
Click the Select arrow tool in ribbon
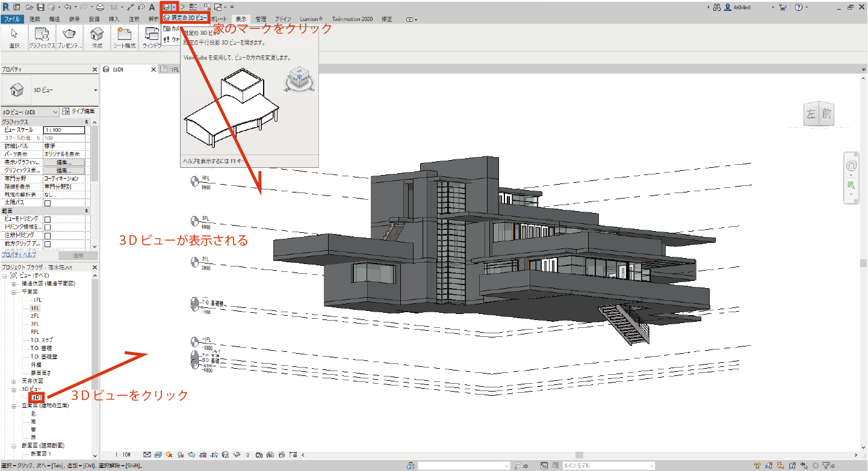point(14,37)
